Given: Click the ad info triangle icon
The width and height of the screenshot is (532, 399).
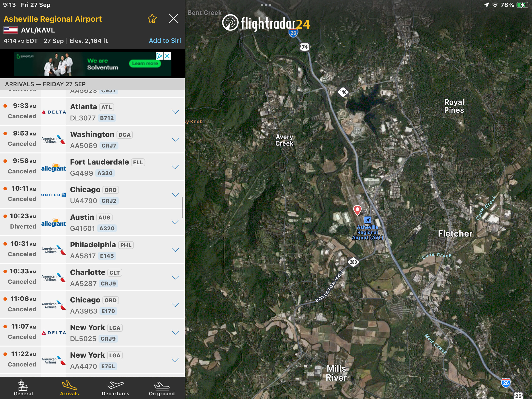Looking at the screenshot, I should [x=159, y=56].
